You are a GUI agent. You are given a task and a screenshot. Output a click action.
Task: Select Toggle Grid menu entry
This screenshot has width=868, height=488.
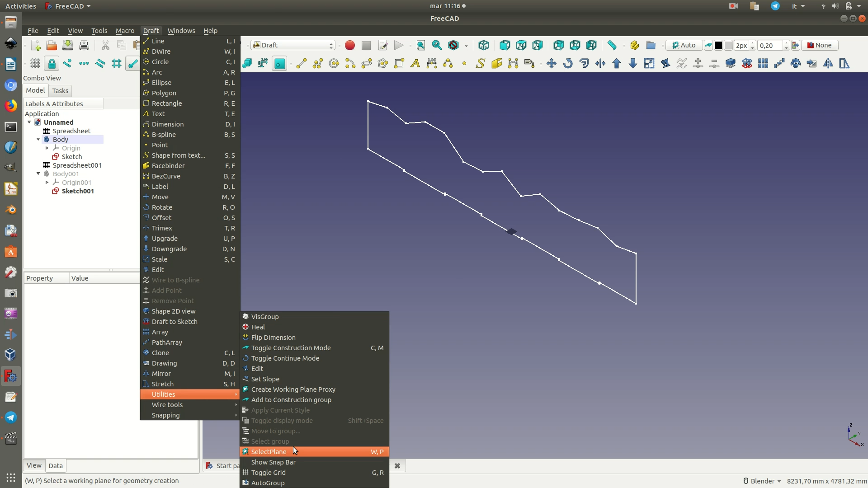[x=314, y=473]
